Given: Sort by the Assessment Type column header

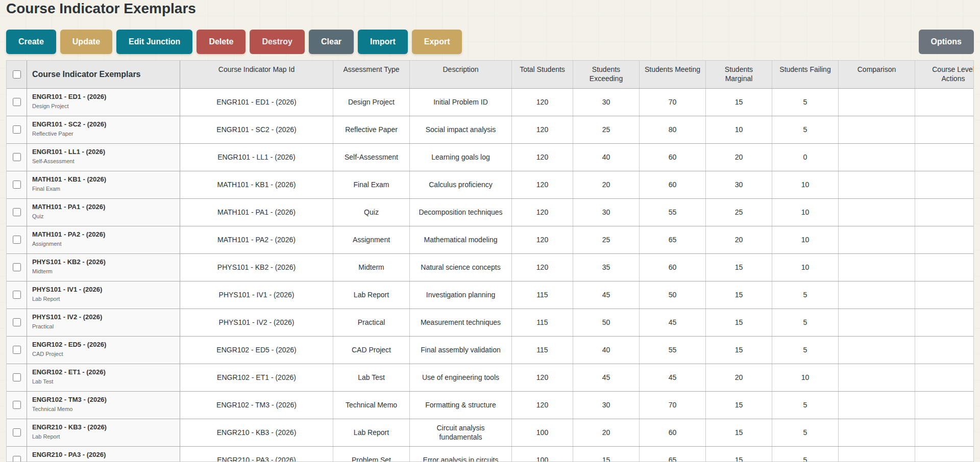Looking at the screenshot, I should [x=371, y=69].
